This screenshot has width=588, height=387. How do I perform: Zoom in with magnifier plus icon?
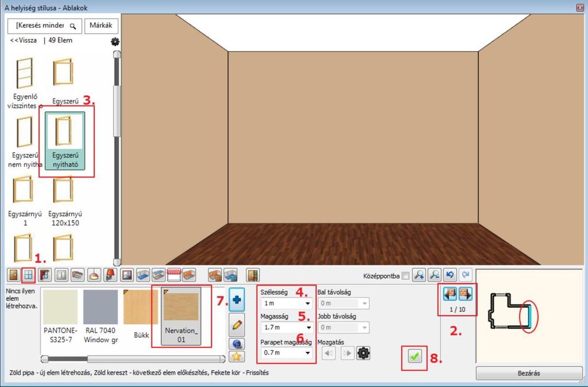[419, 275]
